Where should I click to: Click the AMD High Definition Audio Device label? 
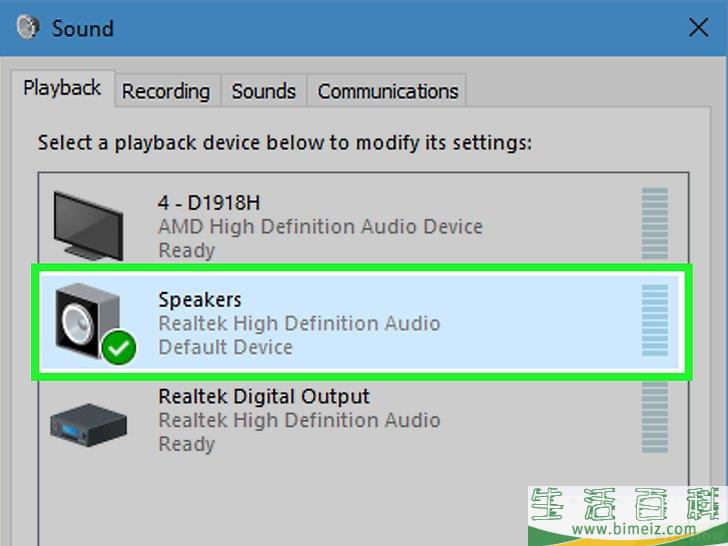[320, 227]
